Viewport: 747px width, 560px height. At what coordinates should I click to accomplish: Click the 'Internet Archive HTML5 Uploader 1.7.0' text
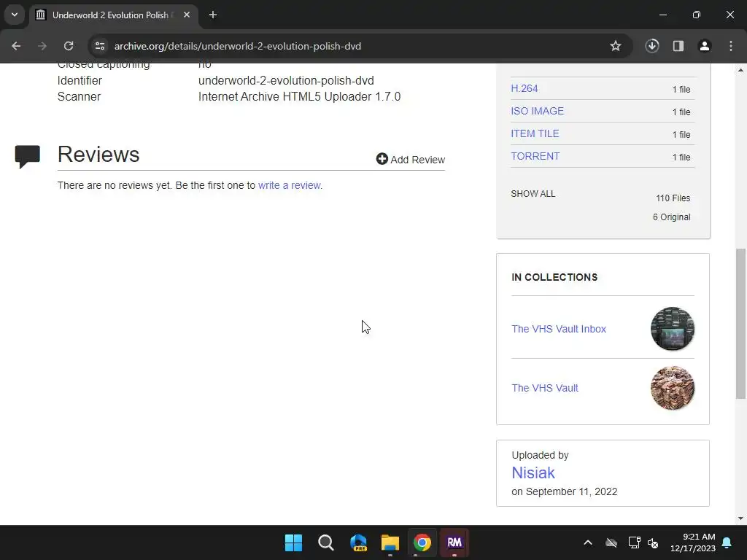[299, 97]
